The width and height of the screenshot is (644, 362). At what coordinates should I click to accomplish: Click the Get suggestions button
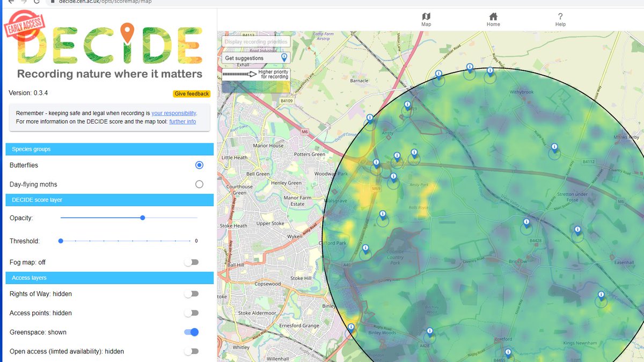pos(255,57)
